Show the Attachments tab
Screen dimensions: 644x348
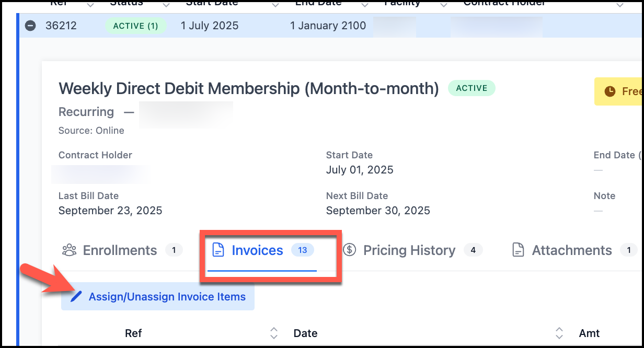(x=571, y=250)
